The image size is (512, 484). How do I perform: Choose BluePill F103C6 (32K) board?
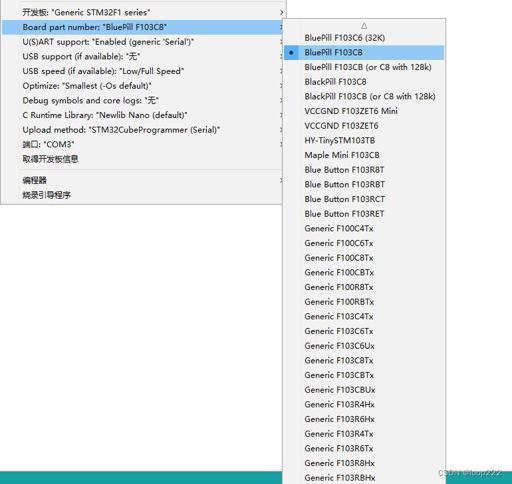[364, 38]
